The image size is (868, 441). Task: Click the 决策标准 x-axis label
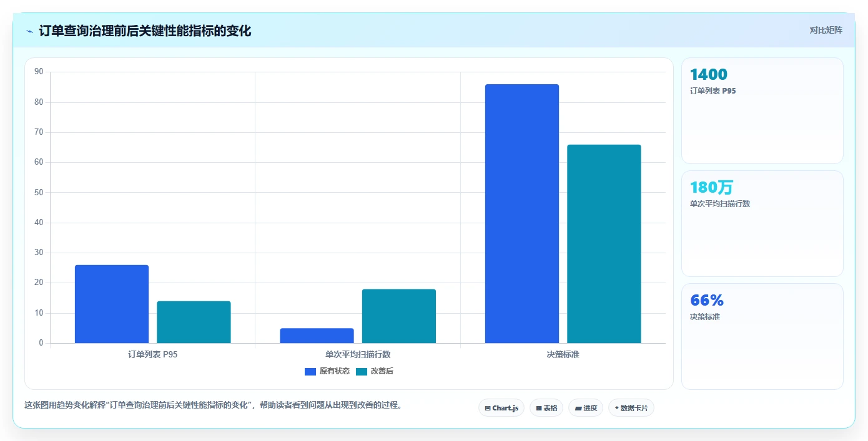coord(563,354)
